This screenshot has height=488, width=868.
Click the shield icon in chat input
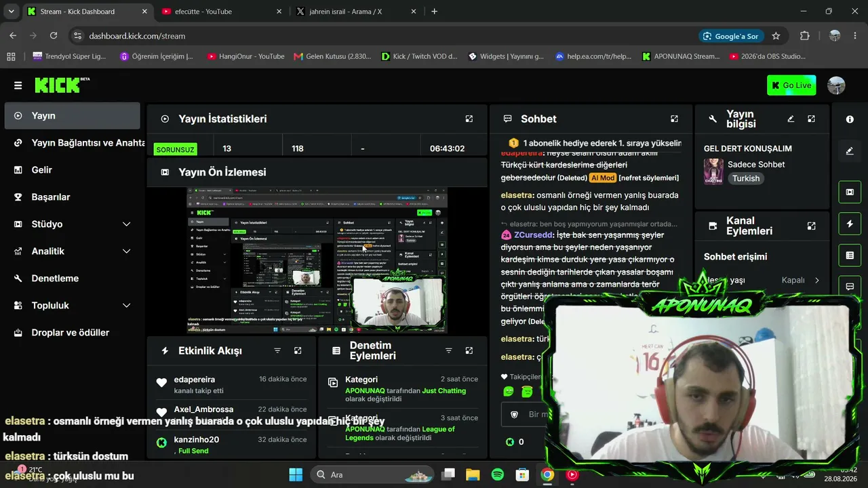(x=514, y=414)
